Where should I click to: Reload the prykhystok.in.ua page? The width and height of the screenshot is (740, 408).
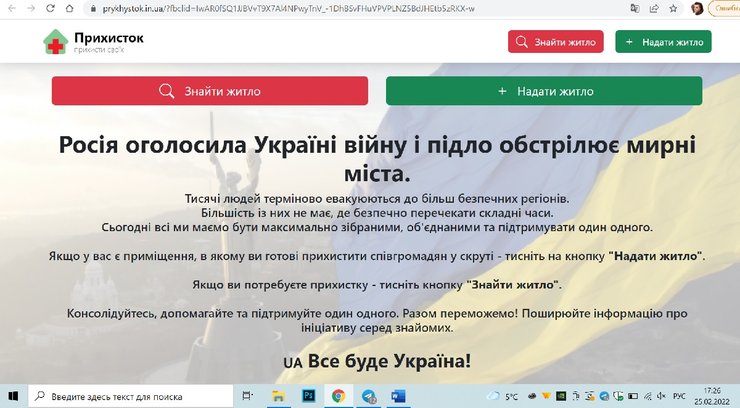coord(50,8)
